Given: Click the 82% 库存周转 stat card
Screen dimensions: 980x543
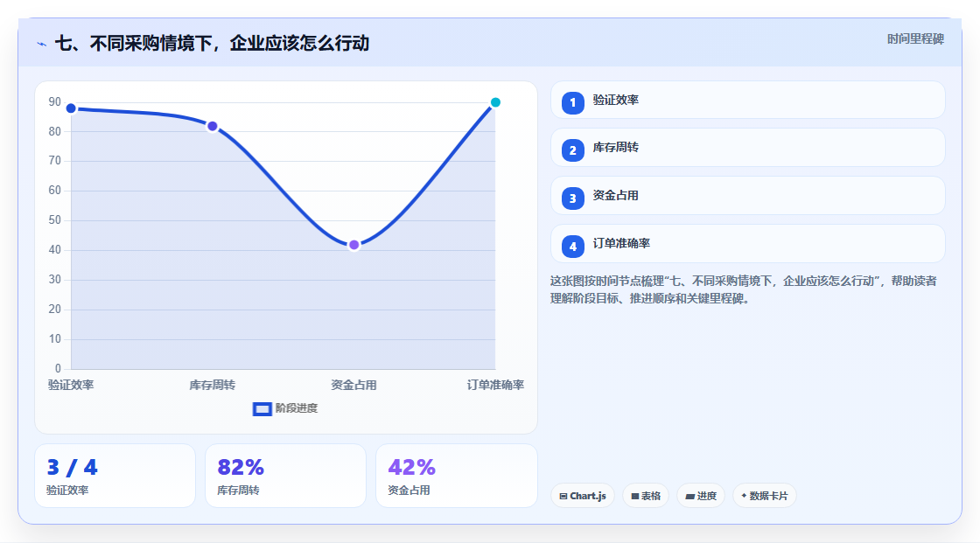Looking at the screenshot, I should point(285,477).
